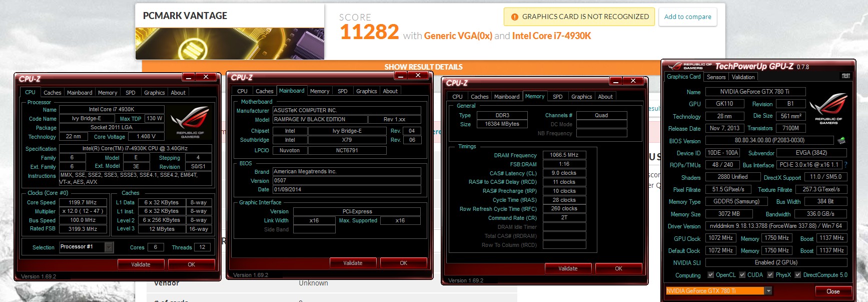Viewport: 868px width, 302px height.
Task: Open Mainboard tab in the CPU-Z CPU window
Action: (80, 93)
